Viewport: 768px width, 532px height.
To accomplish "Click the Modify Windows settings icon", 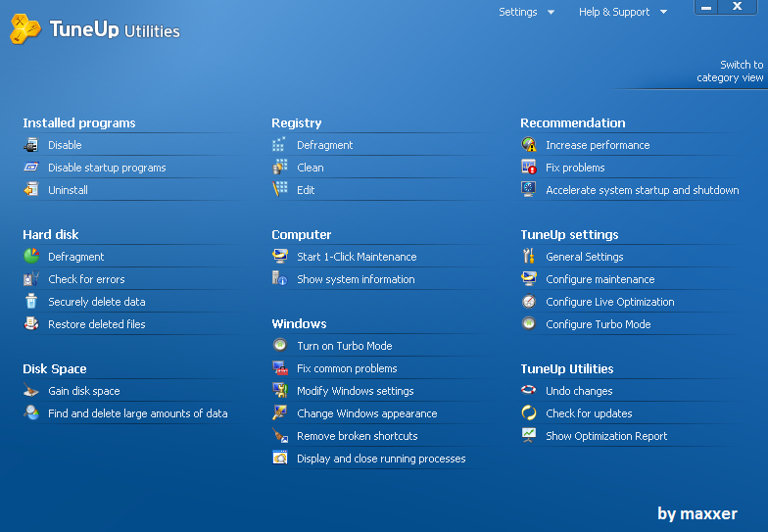I will pyautogui.click(x=280, y=390).
